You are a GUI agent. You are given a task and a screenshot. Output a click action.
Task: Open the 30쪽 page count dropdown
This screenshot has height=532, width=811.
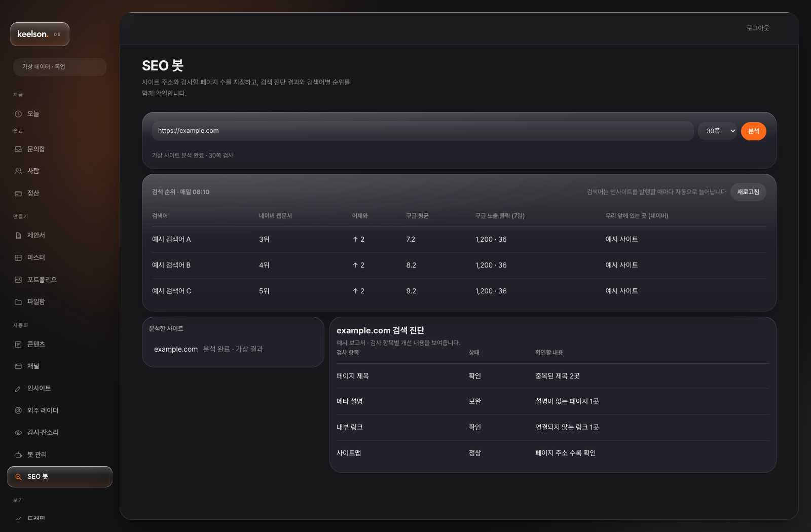(717, 131)
